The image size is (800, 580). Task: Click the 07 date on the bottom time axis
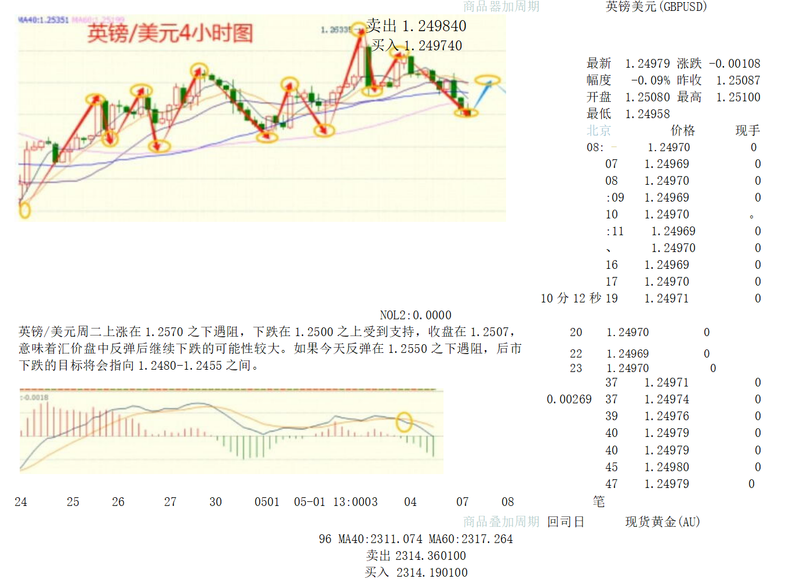[462, 502]
